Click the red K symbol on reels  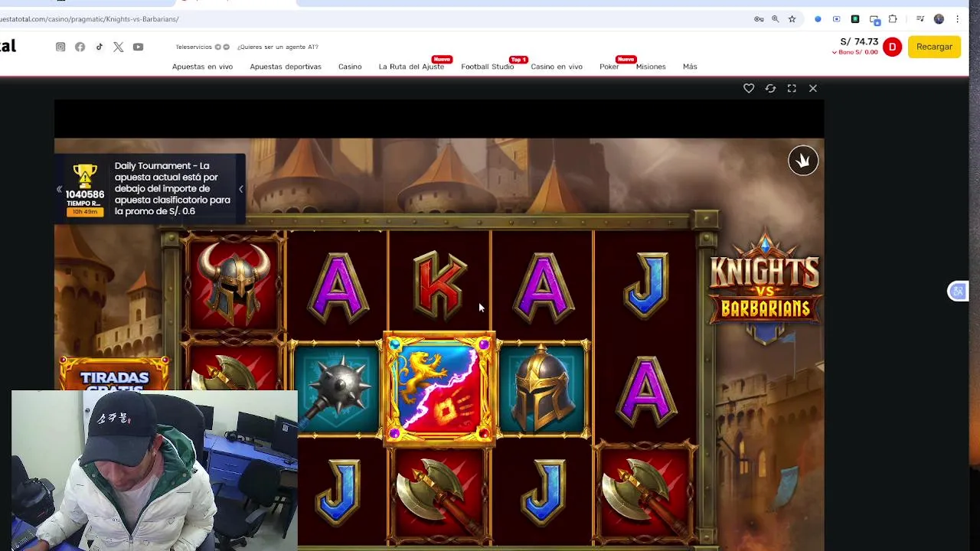tap(439, 285)
